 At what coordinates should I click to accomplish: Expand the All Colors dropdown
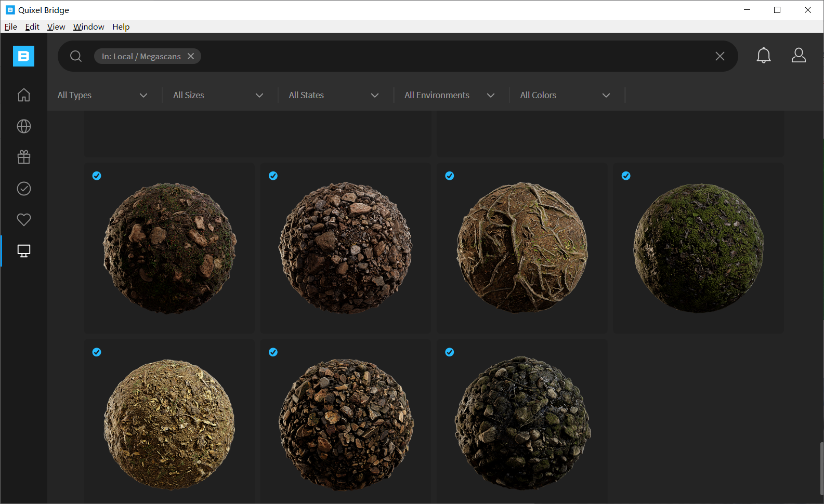(x=565, y=95)
